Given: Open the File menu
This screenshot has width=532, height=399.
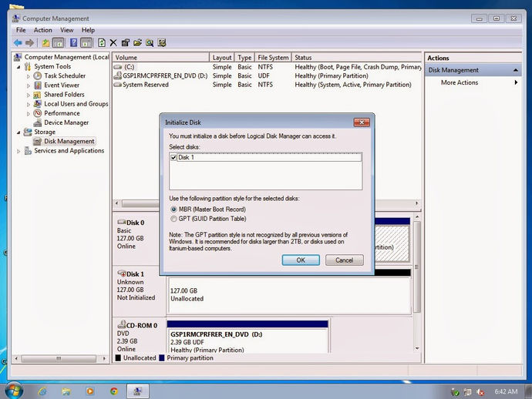Looking at the screenshot, I should coord(21,30).
